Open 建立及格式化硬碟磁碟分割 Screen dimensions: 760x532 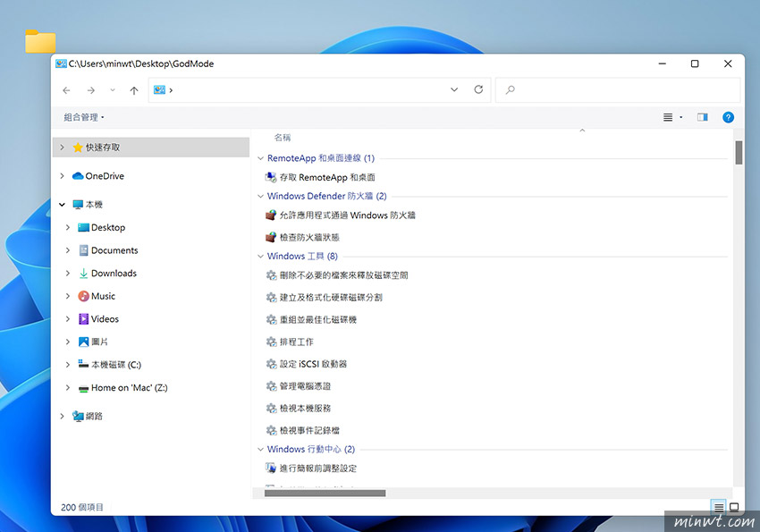click(x=331, y=298)
